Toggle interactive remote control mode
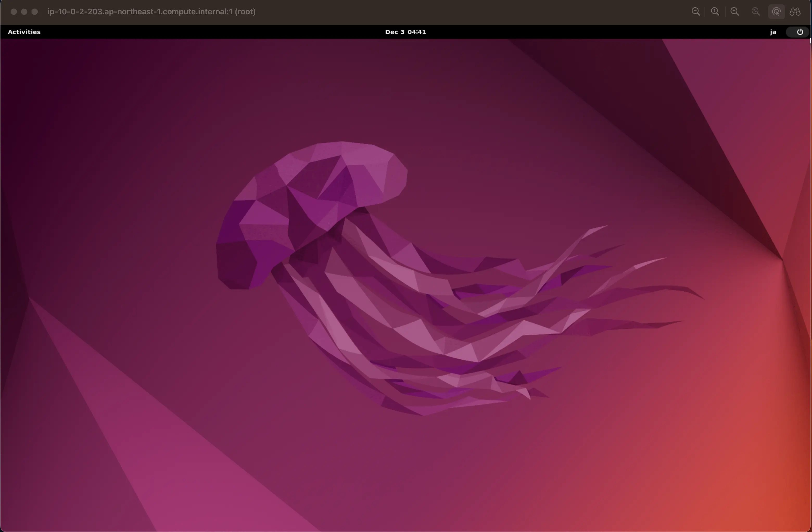812x532 pixels. point(777,12)
